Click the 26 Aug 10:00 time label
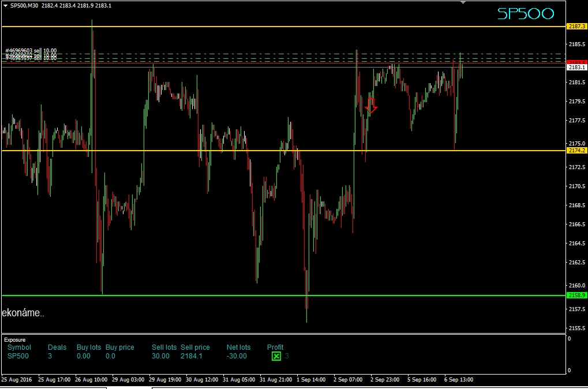This screenshot has width=588, height=389. [x=91, y=380]
